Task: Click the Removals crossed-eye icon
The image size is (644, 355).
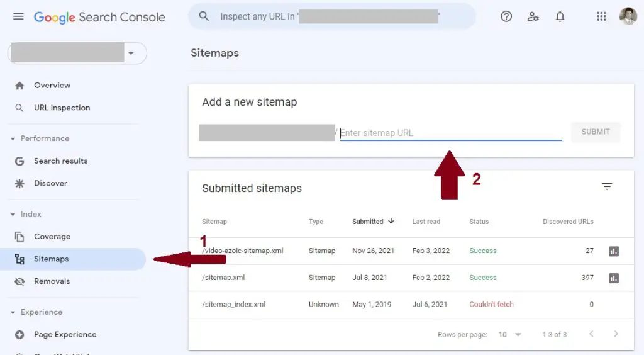Action: coord(19,281)
